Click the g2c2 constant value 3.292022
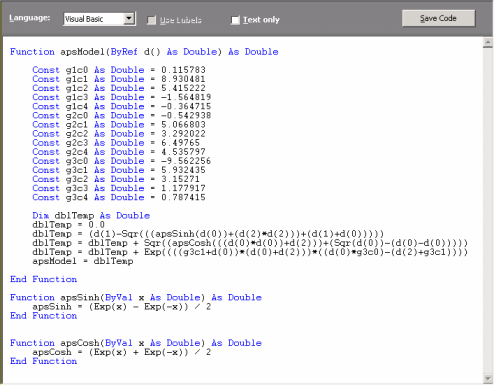Image resolution: width=494 pixels, height=385 pixels. [x=183, y=134]
